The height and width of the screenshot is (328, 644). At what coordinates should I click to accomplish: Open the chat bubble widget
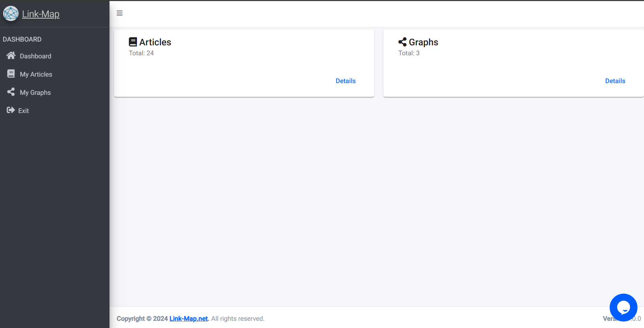pyautogui.click(x=623, y=307)
